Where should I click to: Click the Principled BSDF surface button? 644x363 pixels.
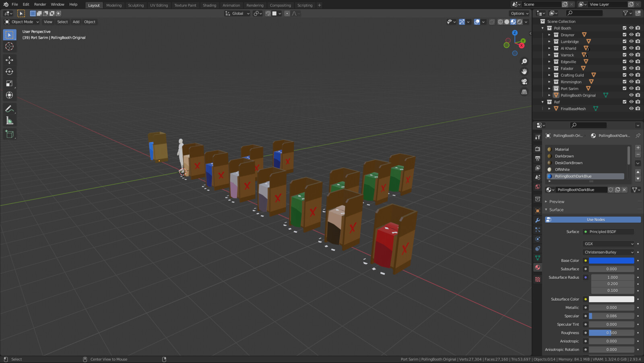pyautogui.click(x=608, y=232)
